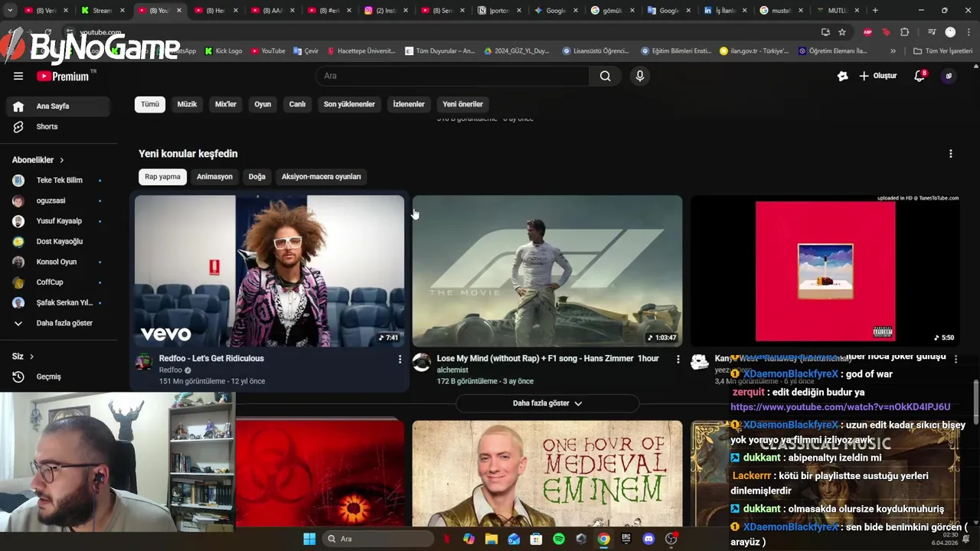Open Geçmiş history in sidebar

(58, 377)
